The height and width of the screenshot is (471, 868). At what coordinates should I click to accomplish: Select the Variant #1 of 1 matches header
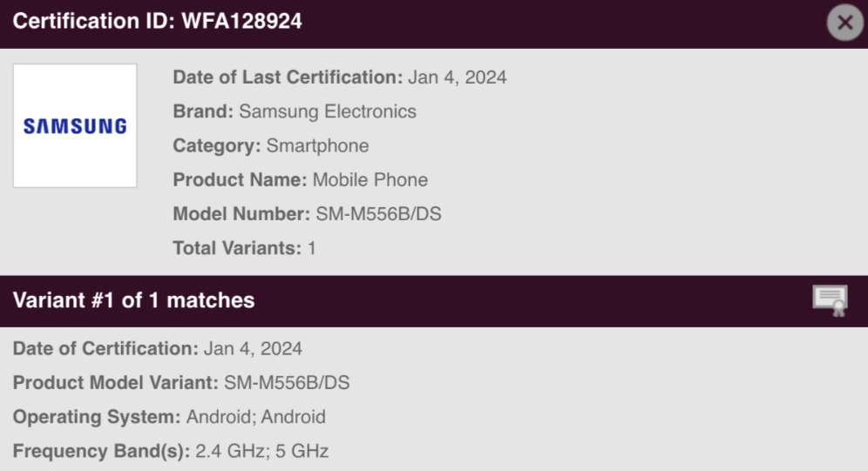134,300
